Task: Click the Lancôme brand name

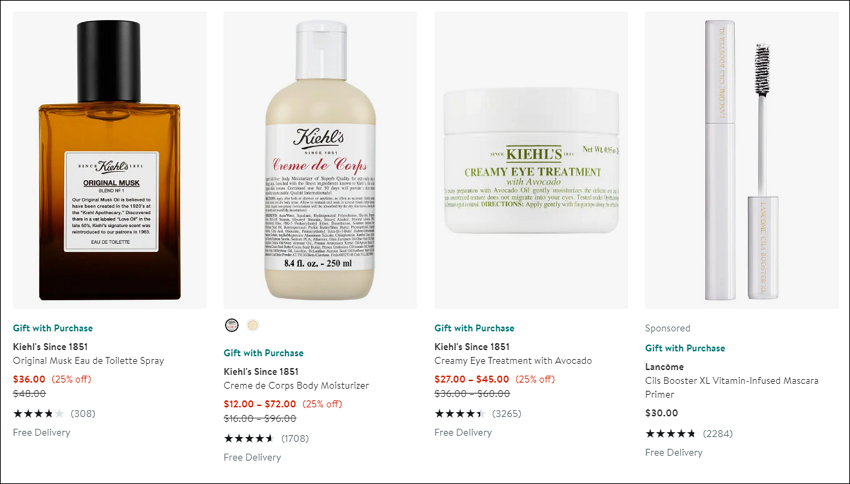Action: (x=664, y=367)
